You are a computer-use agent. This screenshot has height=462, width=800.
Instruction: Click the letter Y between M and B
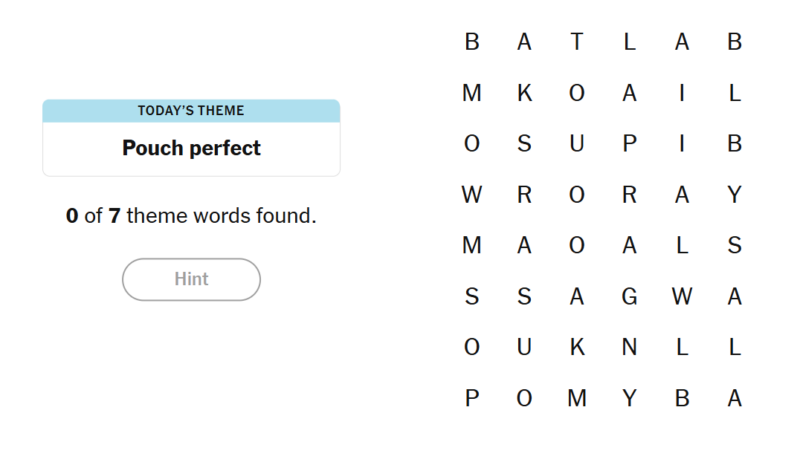(x=629, y=398)
